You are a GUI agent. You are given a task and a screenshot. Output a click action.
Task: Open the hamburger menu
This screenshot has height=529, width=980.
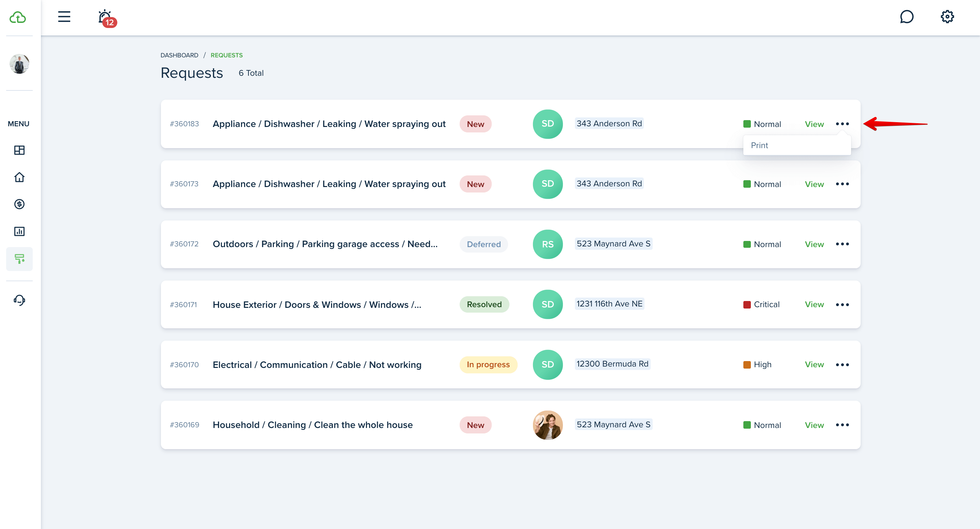click(x=64, y=17)
